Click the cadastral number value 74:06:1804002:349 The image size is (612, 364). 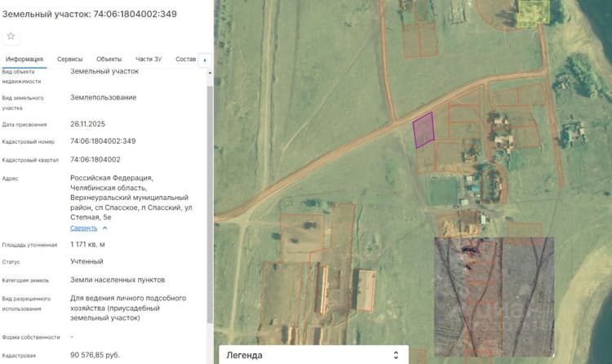(x=103, y=141)
